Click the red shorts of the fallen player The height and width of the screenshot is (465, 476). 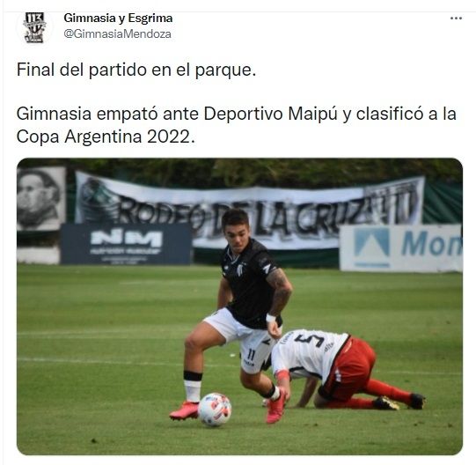(x=349, y=368)
